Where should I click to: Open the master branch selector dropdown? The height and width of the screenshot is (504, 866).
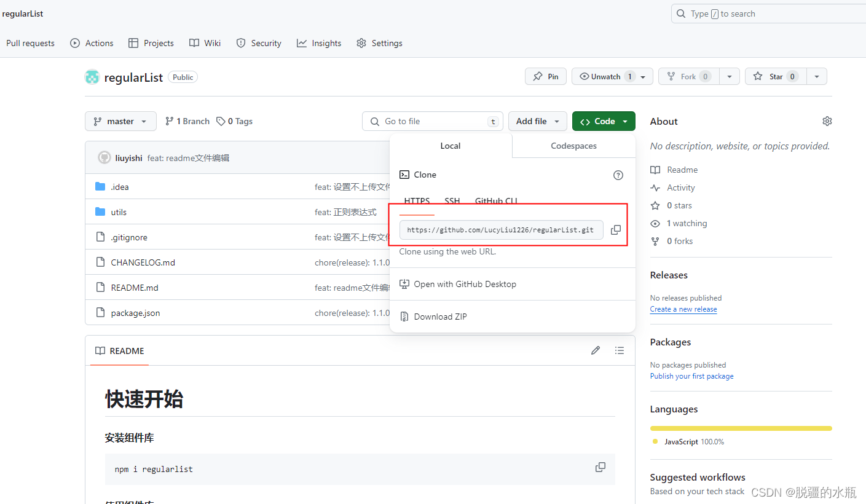coord(120,121)
